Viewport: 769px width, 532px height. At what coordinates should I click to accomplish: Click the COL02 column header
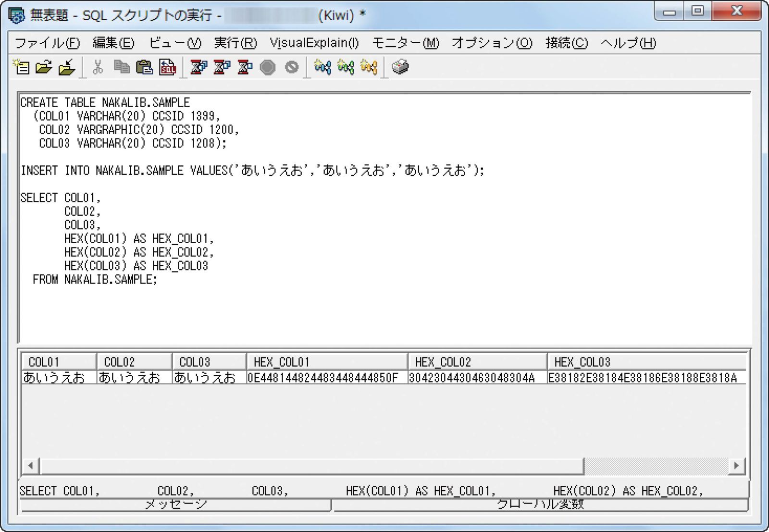134,362
